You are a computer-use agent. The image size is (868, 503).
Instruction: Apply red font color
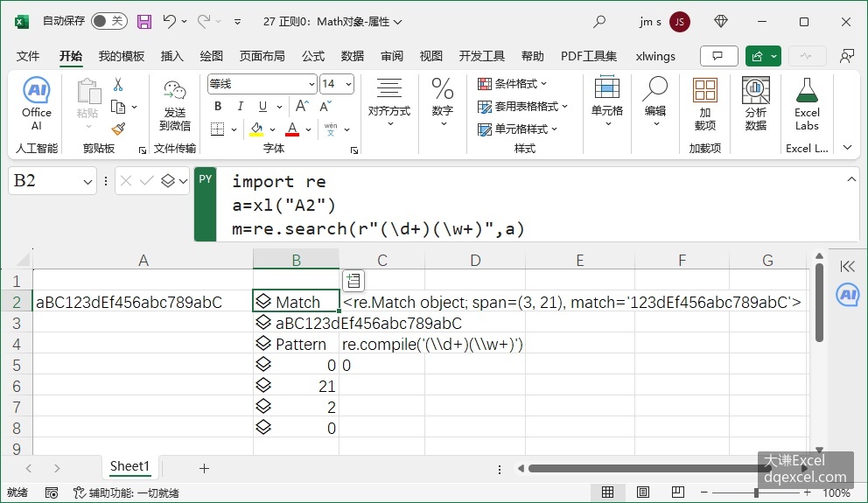tap(292, 129)
